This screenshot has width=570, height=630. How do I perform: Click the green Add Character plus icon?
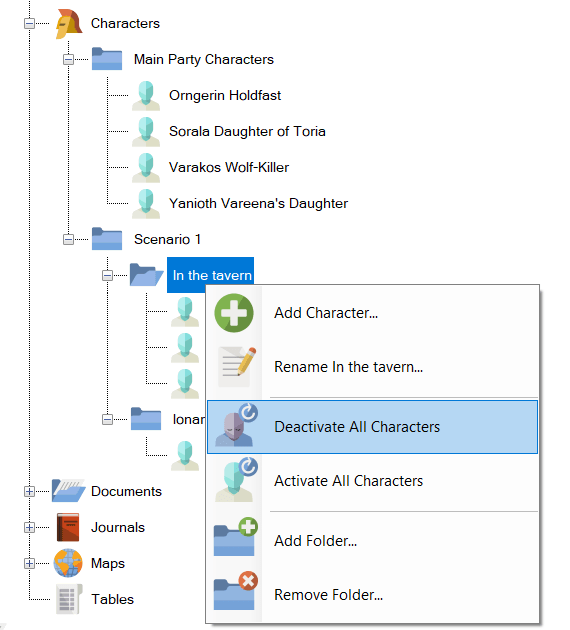click(x=234, y=313)
